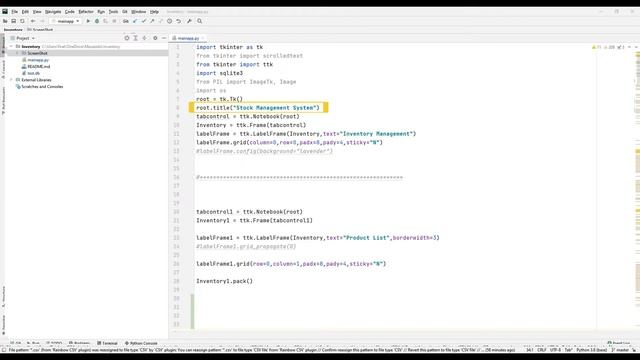This screenshot has width=640, height=360.
Task: Click the Git commit checkmark icon
Action: click(x=144, y=21)
